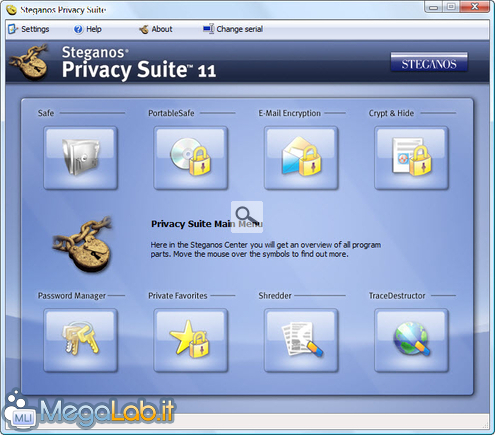495x435 pixels.
Task: Open the Help menu item
Action: 94,29
